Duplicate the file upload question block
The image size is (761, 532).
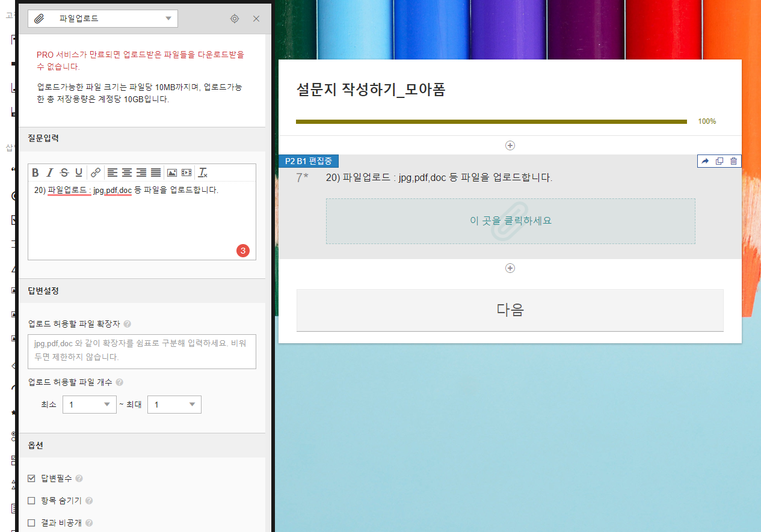[x=719, y=161]
